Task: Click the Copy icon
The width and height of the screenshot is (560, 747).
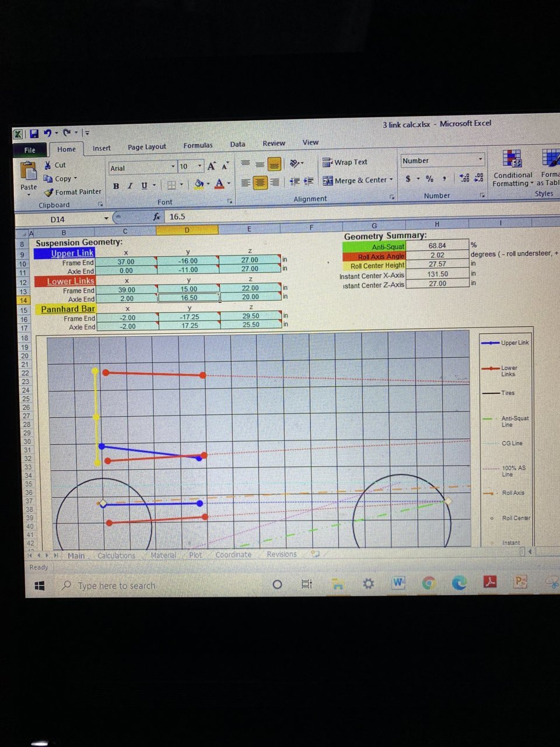Action: click(x=48, y=179)
